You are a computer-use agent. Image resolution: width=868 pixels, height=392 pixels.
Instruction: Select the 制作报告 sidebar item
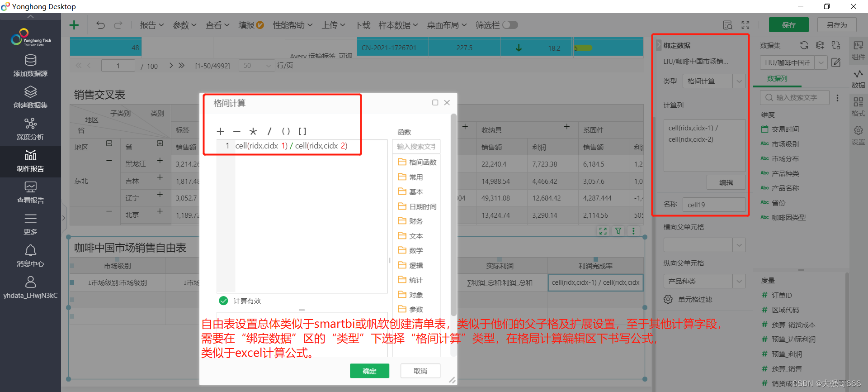(x=30, y=161)
